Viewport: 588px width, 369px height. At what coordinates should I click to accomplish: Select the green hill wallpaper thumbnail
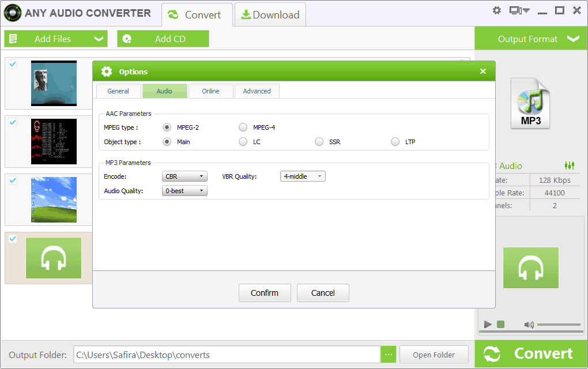(54, 199)
